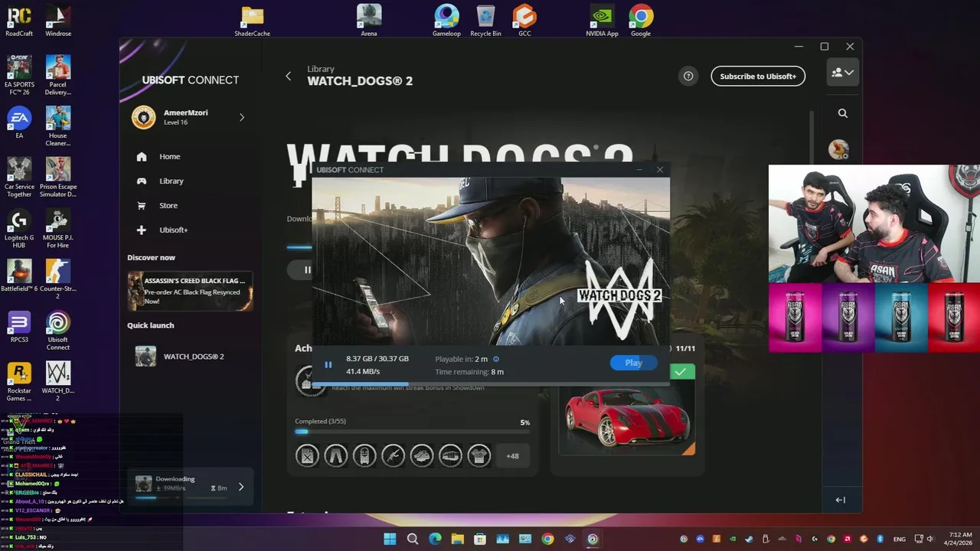The image size is (980, 551).
Task: Go back using the Library back arrow
Action: coord(289,76)
